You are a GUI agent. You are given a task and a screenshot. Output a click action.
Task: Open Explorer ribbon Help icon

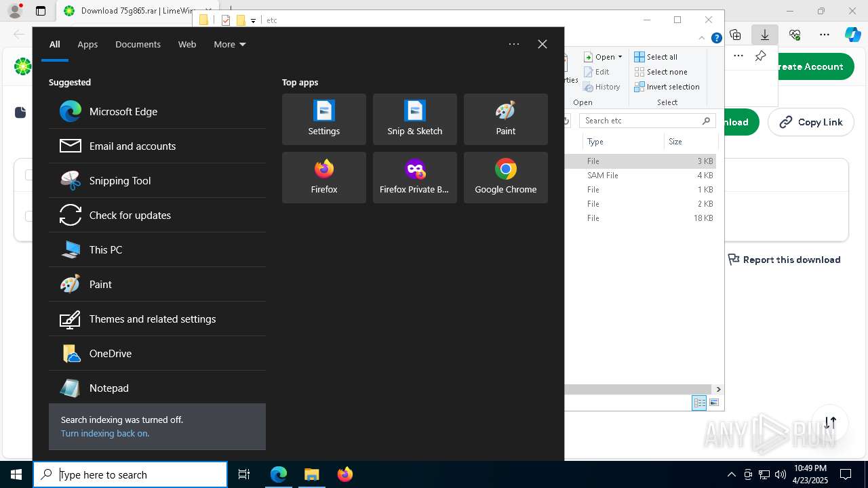pyautogui.click(x=716, y=38)
